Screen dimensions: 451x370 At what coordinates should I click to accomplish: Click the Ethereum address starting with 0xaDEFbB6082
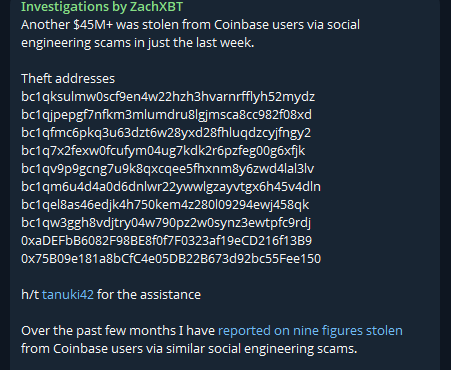(x=167, y=241)
